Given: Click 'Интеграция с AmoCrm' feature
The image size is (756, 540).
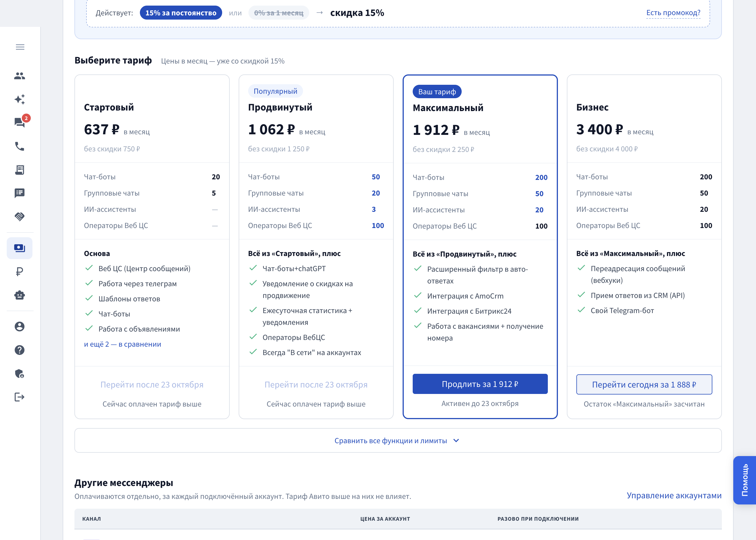Looking at the screenshot, I should [465, 296].
